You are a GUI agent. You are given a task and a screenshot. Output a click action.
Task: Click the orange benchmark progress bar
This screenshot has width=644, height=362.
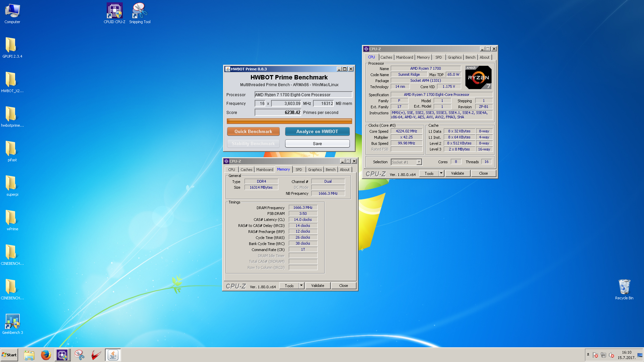(289, 121)
